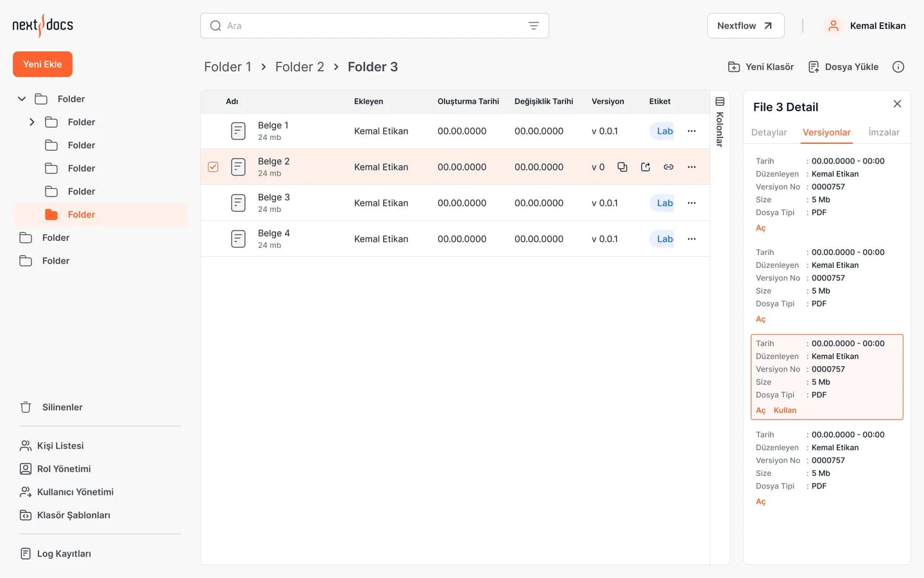Open Kişi Listesi
The width and height of the screenshot is (924, 578).
click(x=52, y=446)
